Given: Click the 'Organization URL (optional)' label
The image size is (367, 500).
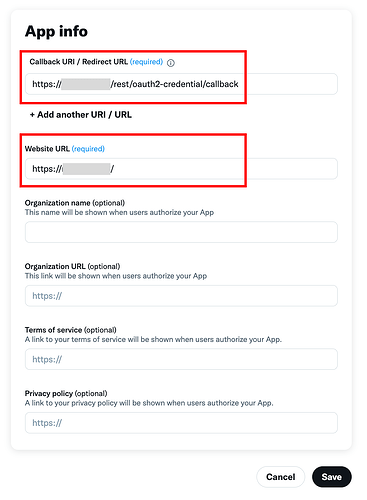Looking at the screenshot, I should click(x=72, y=266).
